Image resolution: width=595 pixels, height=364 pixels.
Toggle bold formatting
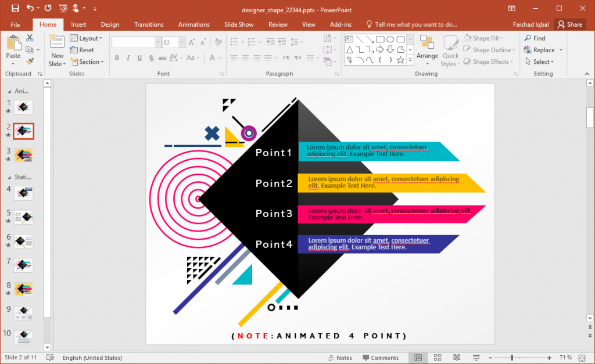[x=117, y=58]
